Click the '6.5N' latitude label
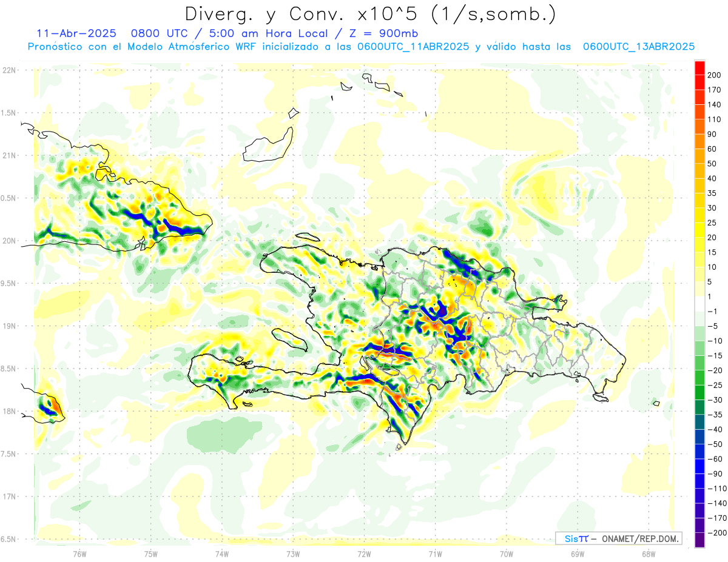The width and height of the screenshot is (728, 562). click(9, 539)
